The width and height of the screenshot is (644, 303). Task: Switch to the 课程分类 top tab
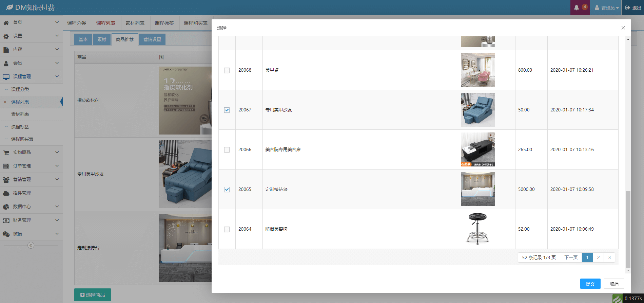(77, 23)
